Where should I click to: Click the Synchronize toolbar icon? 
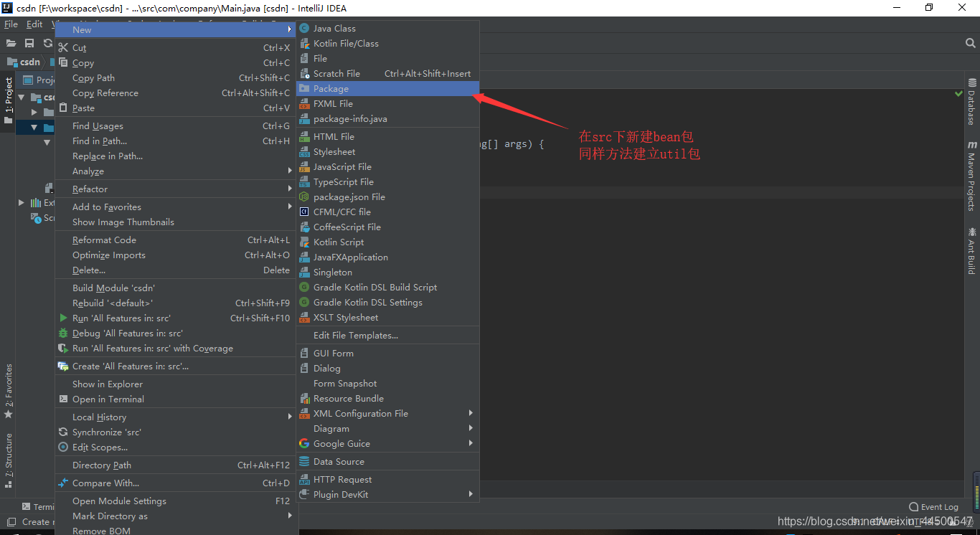[x=48, y=43]
